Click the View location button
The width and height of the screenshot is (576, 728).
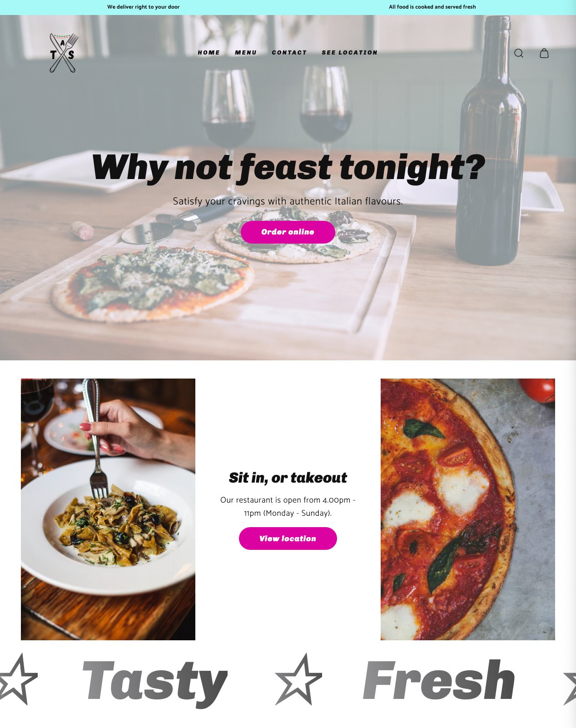pyautogui.click(x=288, y=539)
